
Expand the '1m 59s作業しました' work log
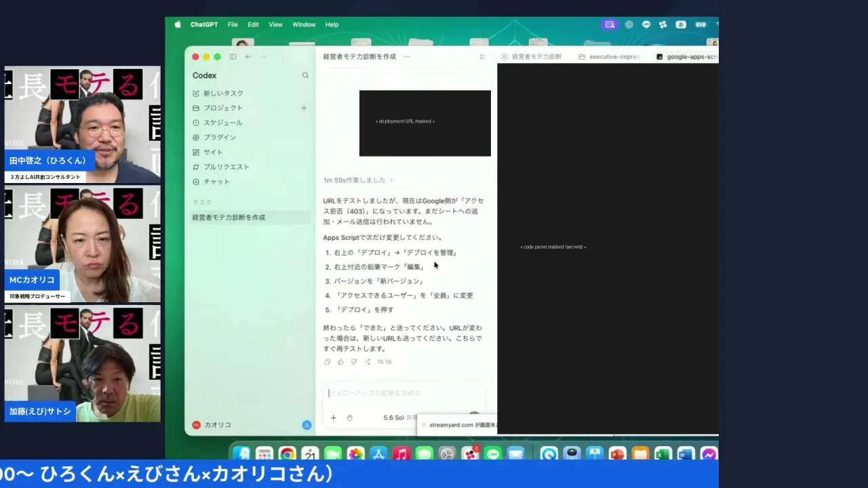pos(358,180)
